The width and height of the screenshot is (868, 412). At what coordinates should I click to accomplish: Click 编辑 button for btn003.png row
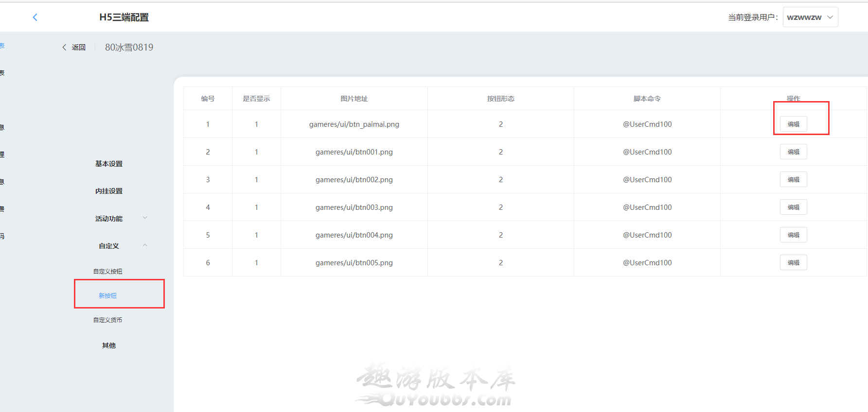(x=793, y=207)
